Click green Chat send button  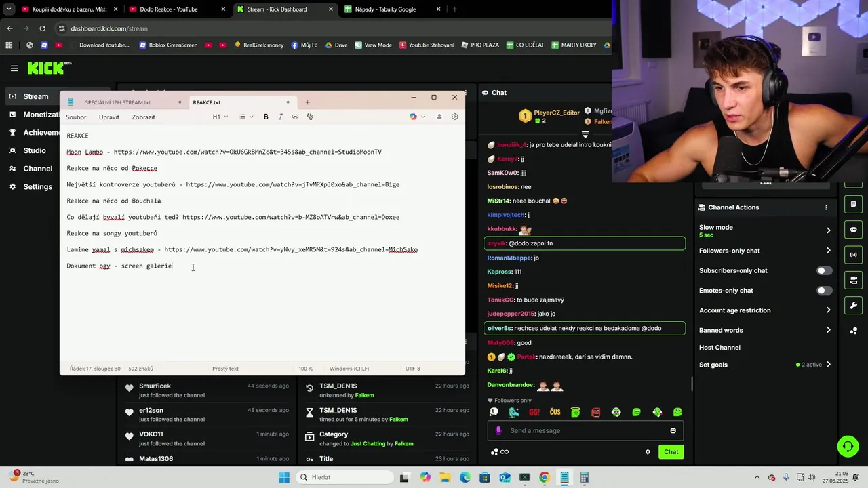tap(671, 451)
